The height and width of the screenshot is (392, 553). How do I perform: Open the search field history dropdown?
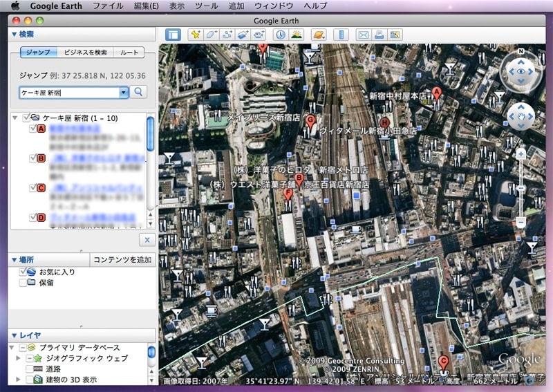[x=124, y=91]
